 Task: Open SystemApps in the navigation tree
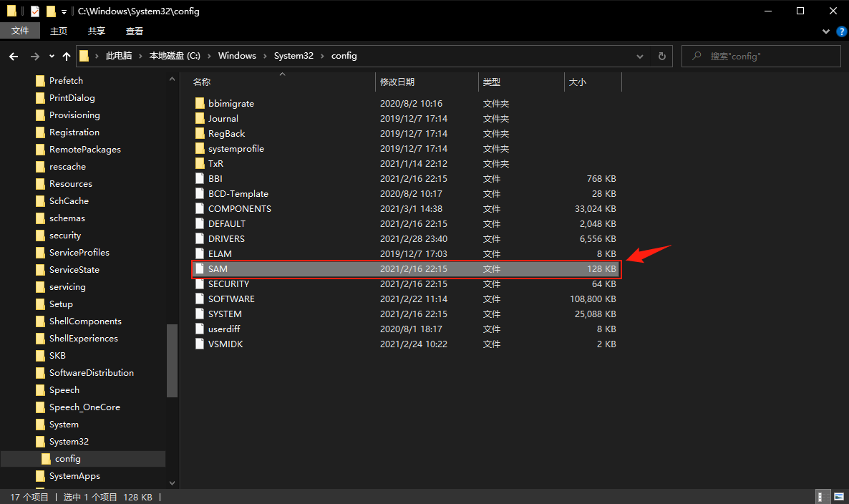(74, 476)
